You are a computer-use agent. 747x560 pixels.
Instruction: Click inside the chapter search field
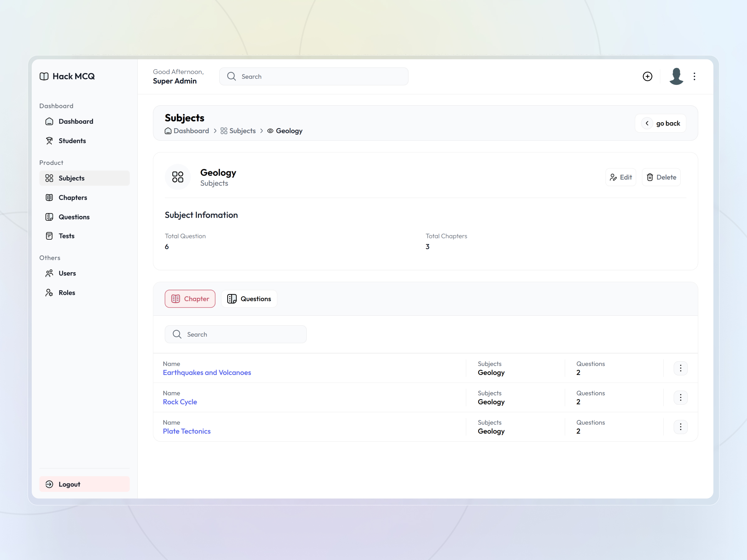[235, 334]
